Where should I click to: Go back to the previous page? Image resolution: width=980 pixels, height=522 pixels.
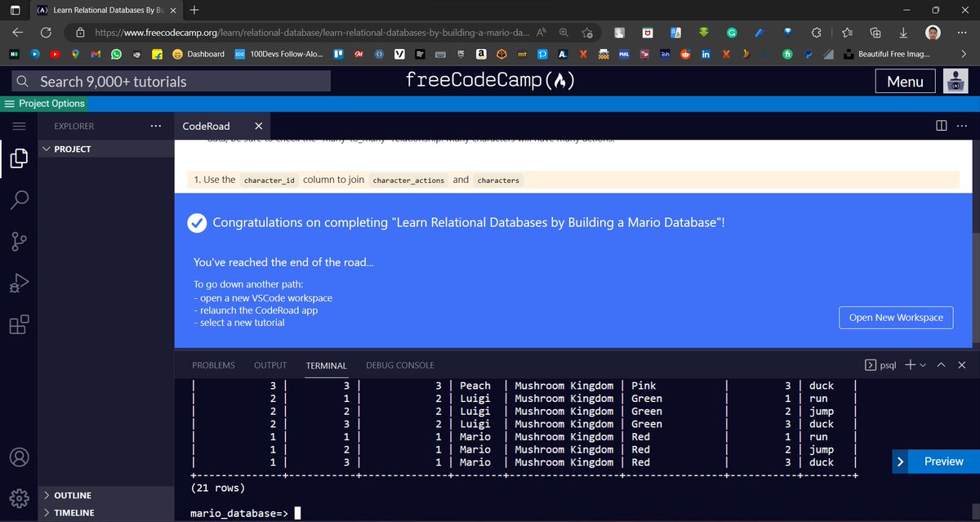pos(16,32)
